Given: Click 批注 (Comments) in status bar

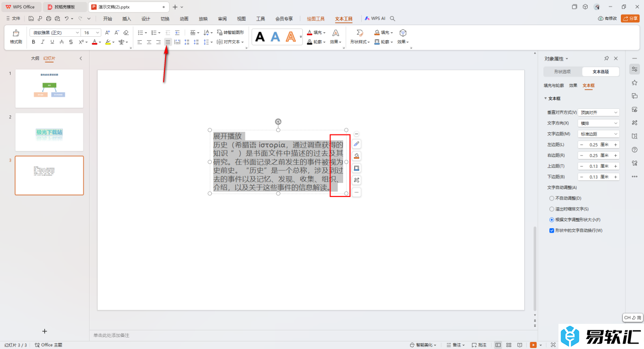Looking at the screenshot, I should 479,345.
